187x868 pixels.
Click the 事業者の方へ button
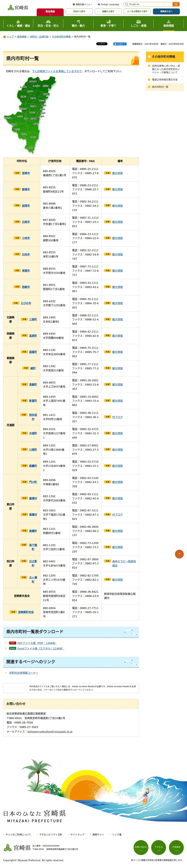point(166,11)
